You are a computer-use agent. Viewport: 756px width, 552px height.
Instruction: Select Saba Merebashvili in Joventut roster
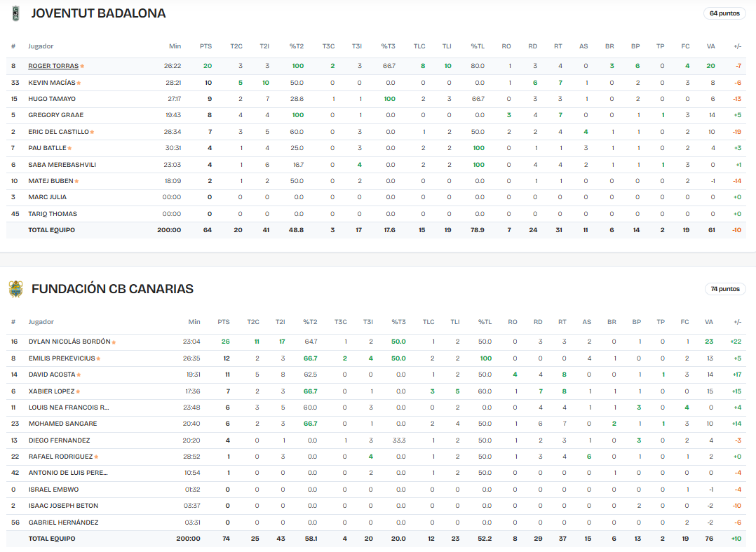[62, 164]
